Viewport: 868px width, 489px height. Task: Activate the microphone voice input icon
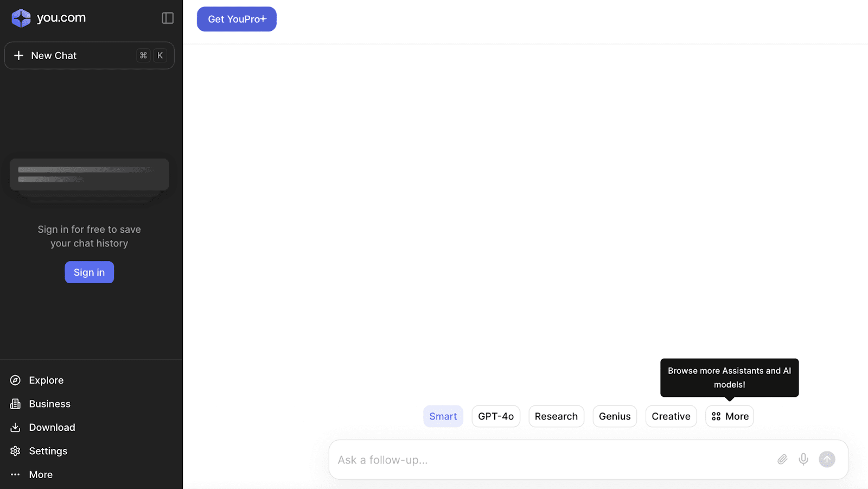click(x=803, y=459)
